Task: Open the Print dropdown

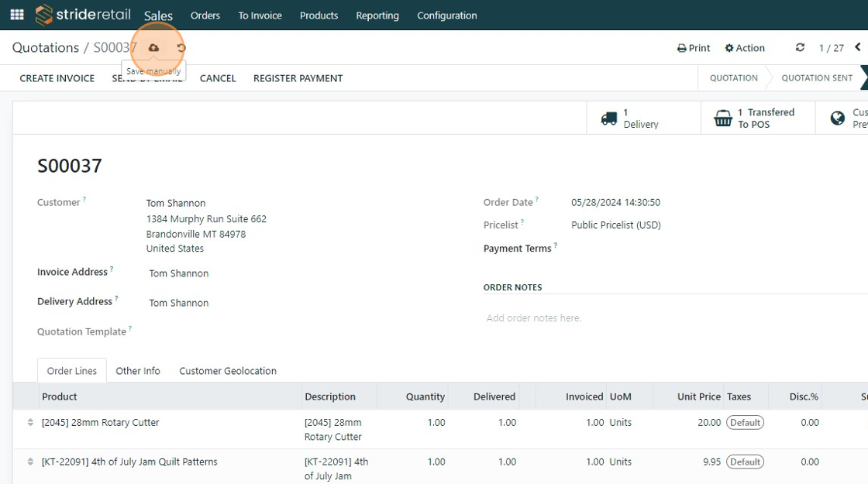Action: pos(694,48)
